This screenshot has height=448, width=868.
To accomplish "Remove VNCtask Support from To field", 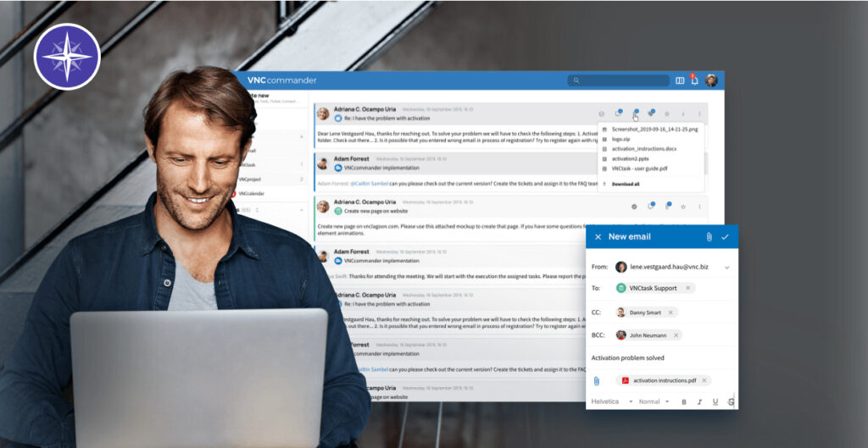I will click(x=688, y=288).
